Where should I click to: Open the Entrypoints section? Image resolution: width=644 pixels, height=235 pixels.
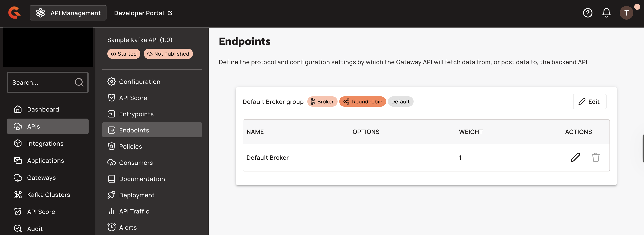click(136, 114)
